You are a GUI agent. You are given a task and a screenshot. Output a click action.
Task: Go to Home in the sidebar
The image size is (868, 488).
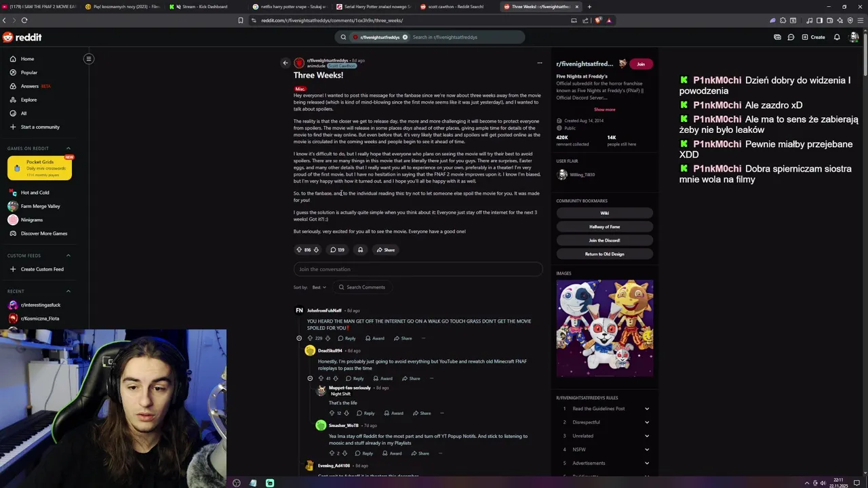tap(27, 59)
